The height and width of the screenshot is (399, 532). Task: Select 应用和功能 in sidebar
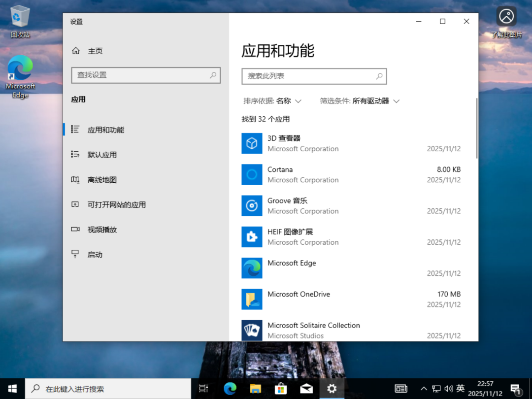tap(146, 130)
